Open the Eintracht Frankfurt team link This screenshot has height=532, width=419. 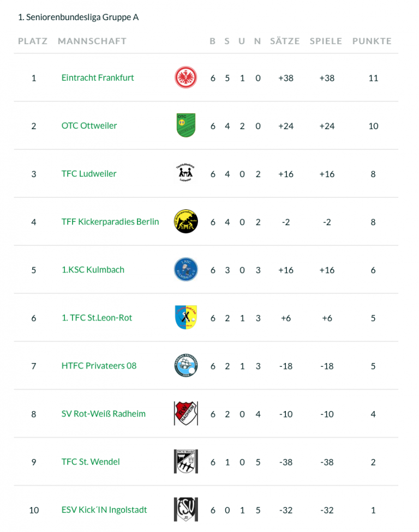pyautogui.click(x=98, y=77)
